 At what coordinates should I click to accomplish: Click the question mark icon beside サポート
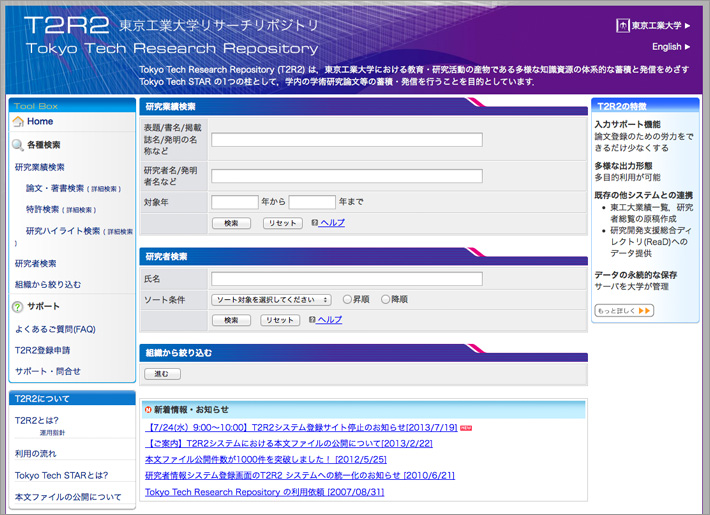click(17, 307)
